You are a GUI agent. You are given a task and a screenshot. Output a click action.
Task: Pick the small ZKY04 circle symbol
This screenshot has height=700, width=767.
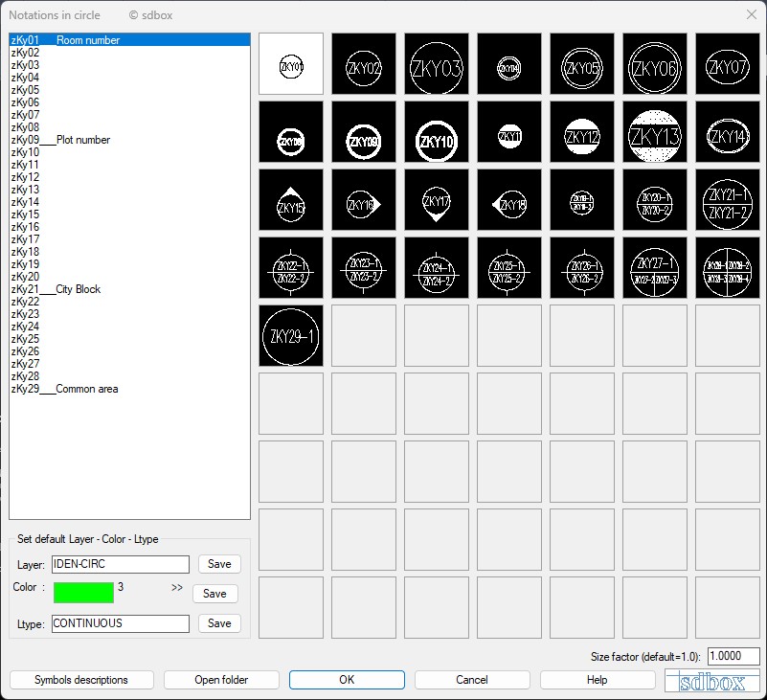[x=509, y=63]
